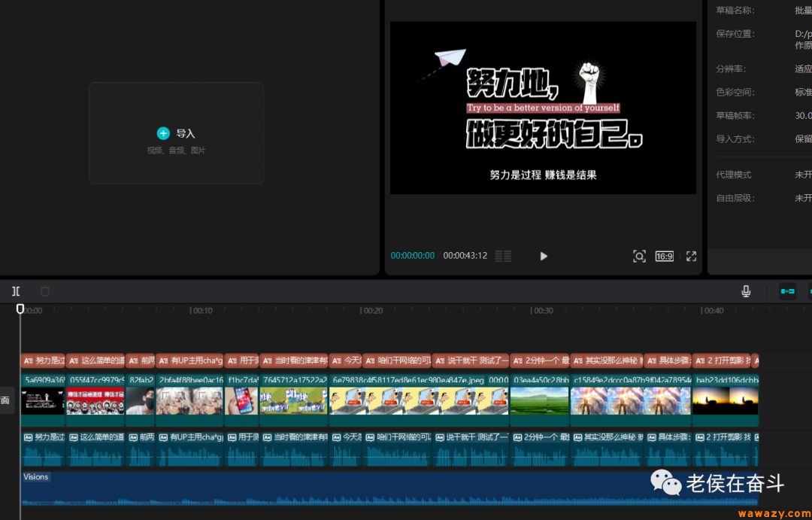
Task: Open the 色彩空间 color space dropdown
Action: click(x=804, y=91)
